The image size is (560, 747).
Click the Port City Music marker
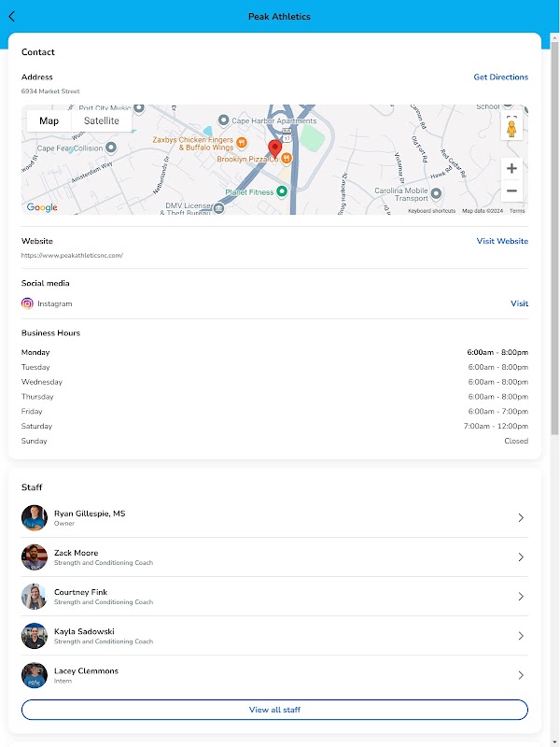point(138,108)
